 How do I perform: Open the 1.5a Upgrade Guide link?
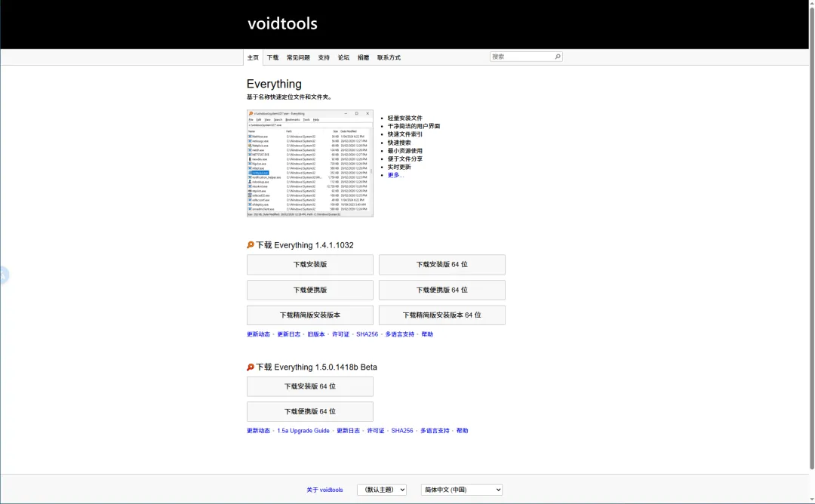point(303,431)
